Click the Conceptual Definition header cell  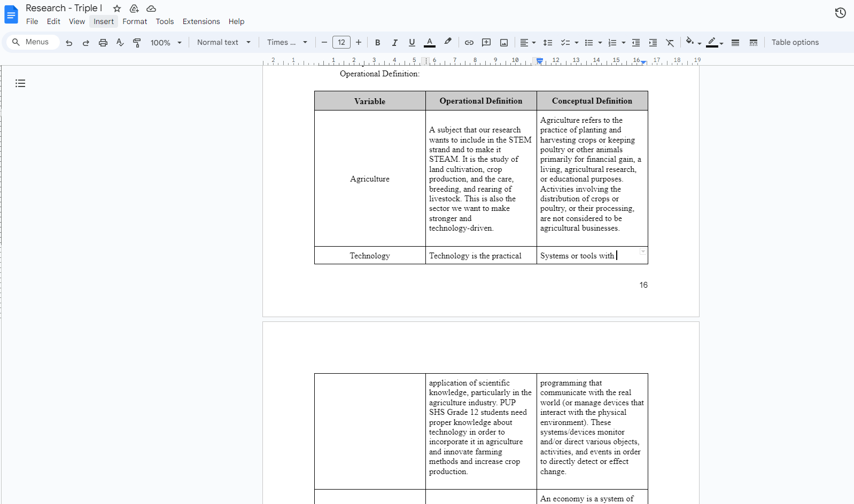(x=592, y=101)
